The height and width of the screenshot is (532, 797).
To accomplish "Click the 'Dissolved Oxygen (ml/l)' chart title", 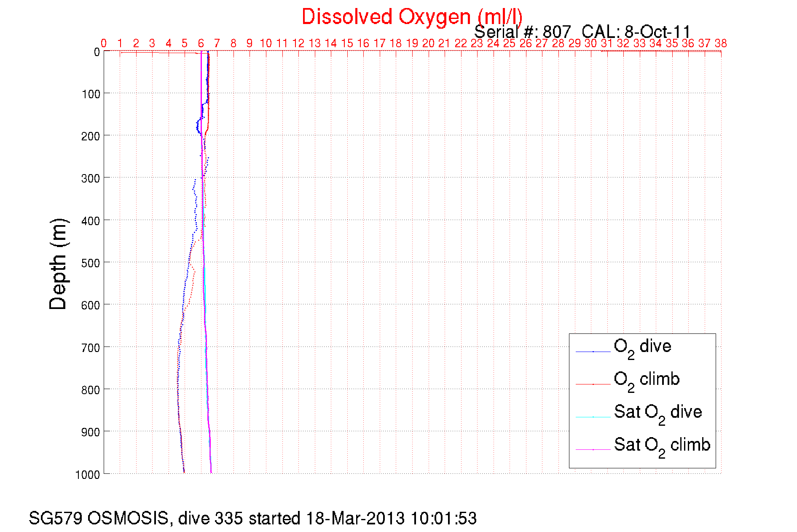I will click(412, 17).
